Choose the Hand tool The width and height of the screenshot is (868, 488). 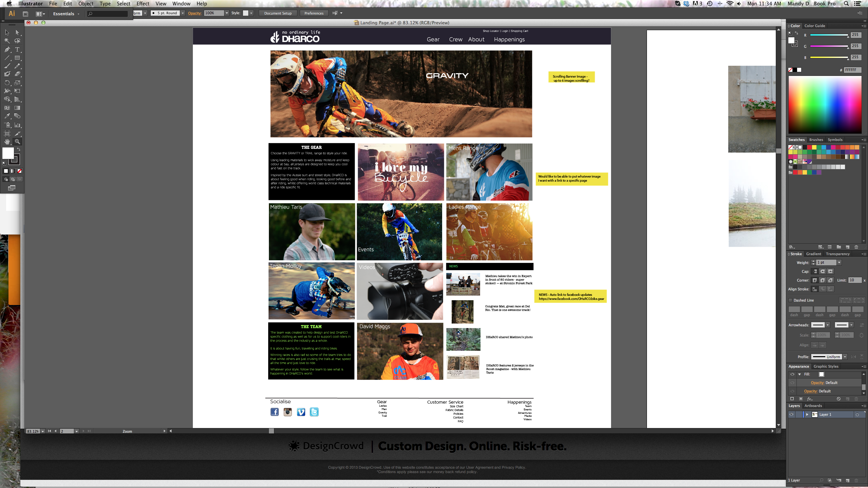click(x=7, y=142)
